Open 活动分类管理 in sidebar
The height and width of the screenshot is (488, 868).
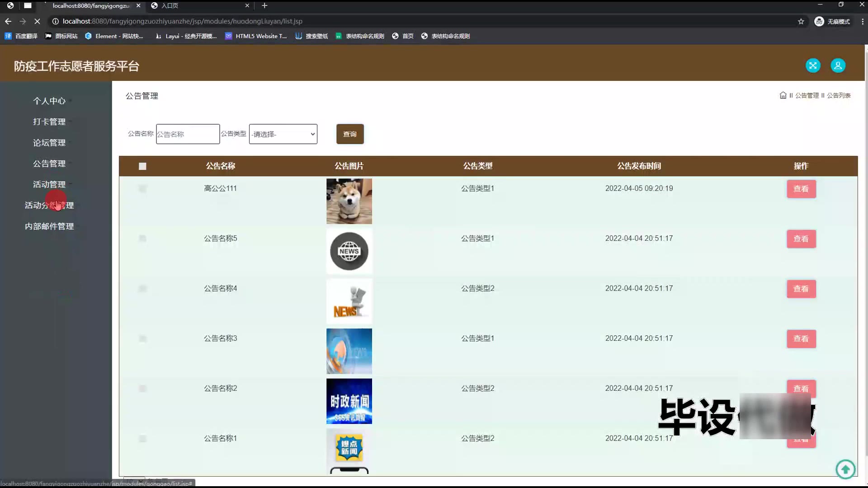coord(49,205)
